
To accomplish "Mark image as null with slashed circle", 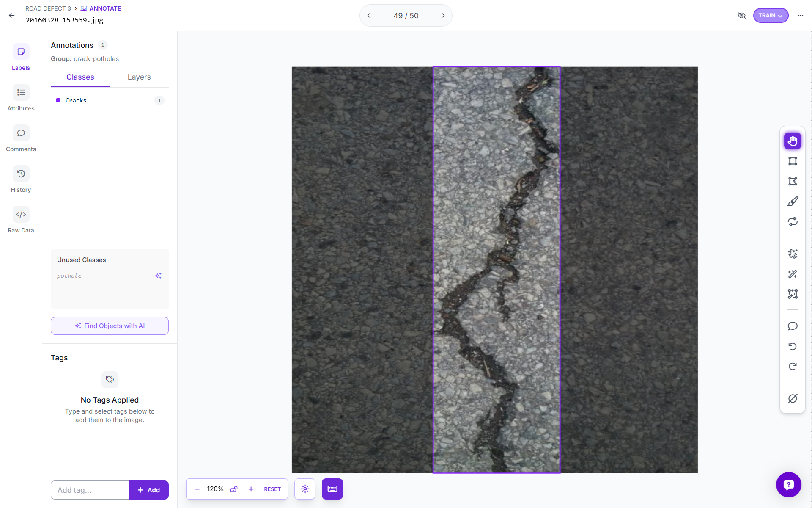I will pos(793,398).
